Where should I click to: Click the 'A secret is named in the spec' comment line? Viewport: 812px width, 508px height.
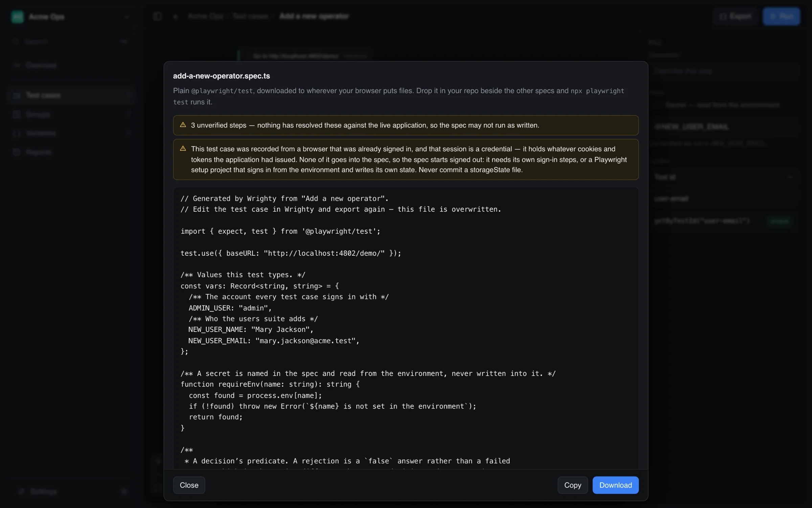coord(368,374)
